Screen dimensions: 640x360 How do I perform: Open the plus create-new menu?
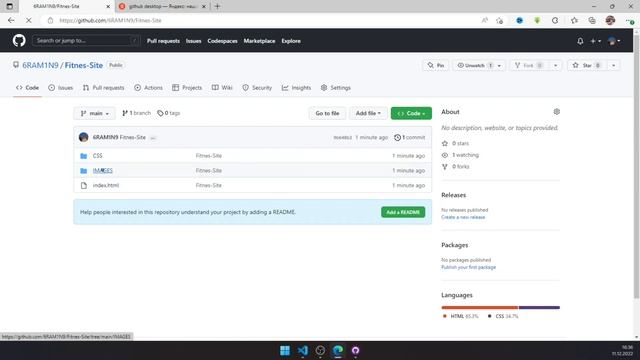click(595, 41)
